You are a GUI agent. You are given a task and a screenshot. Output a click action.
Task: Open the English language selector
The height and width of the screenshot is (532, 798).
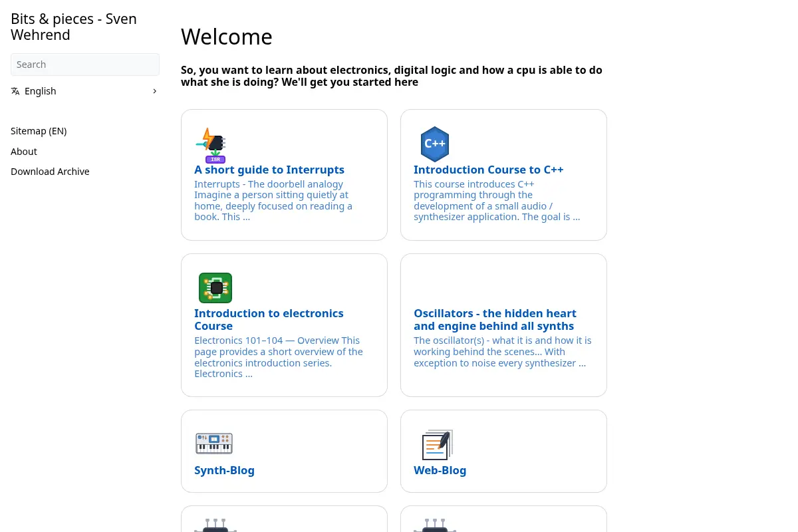[85, 91]
